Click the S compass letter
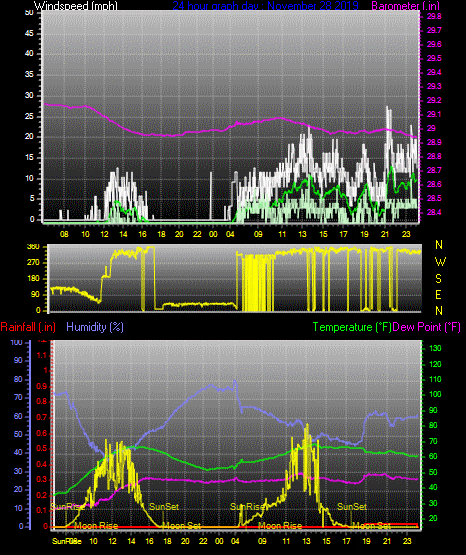 (438, 279)
